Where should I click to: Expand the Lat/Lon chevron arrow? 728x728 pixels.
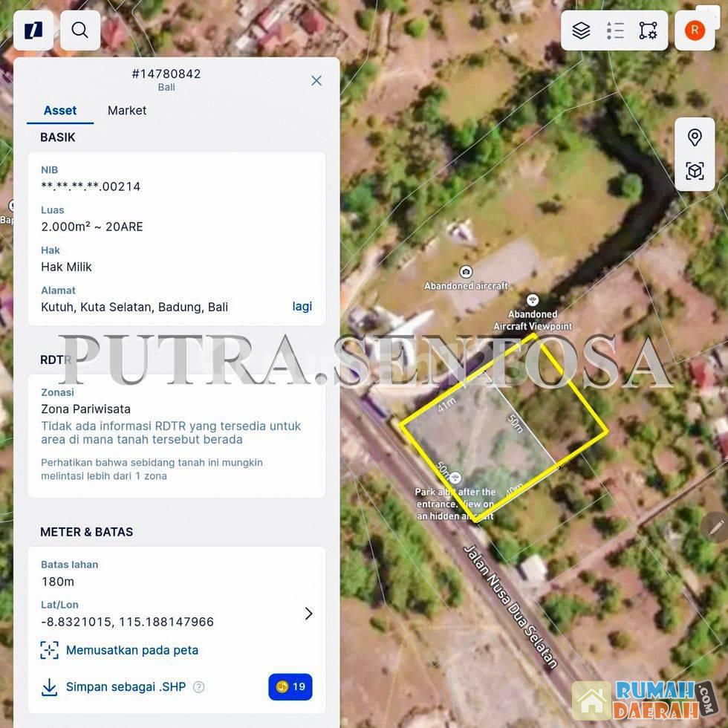(308, 614)
